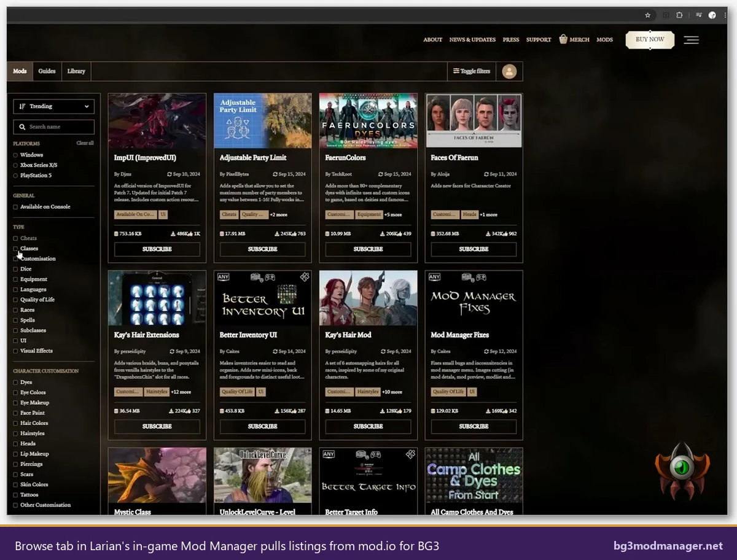Image resolution: width=737 pixels, height=560 pixels.
Task: Check the Hairstyles customisation filter
Action: (16, 434)
